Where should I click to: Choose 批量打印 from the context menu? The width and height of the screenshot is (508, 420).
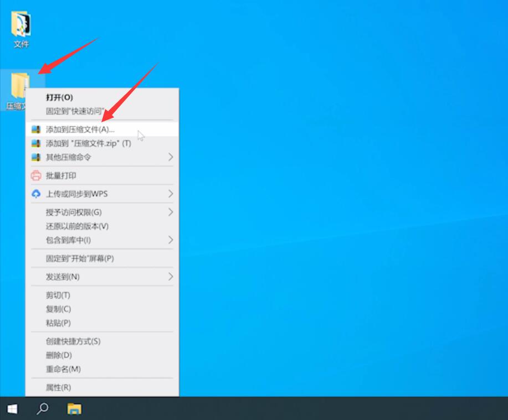pos(102,176)
